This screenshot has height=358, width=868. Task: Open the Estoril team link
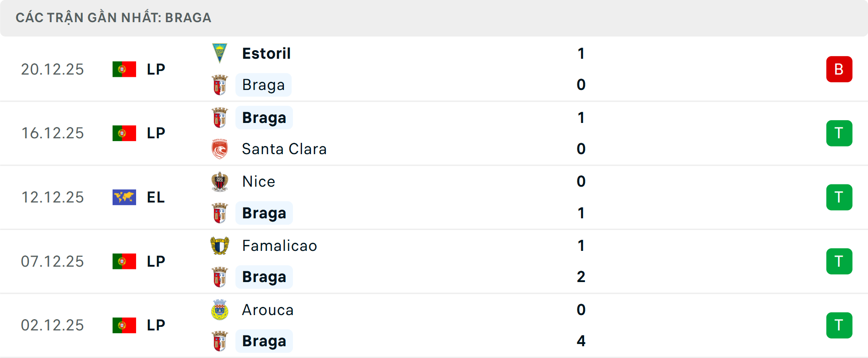point(266,53)
